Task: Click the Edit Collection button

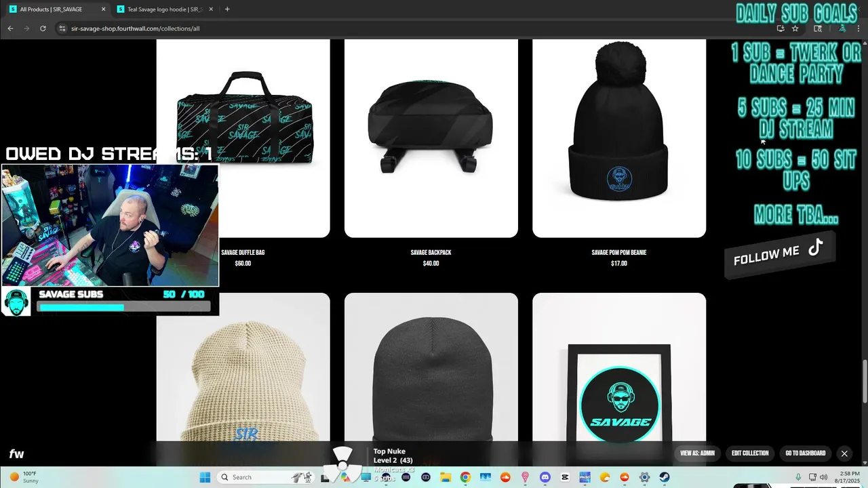Action: (x=750, y=453)
